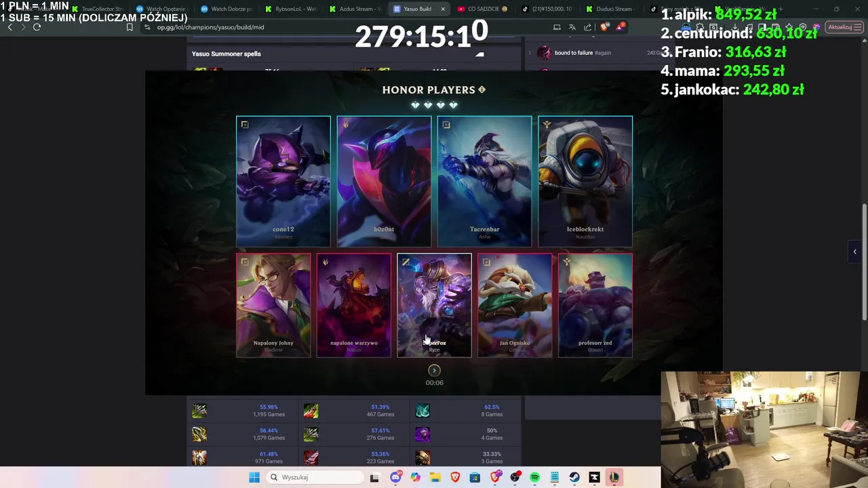Open Task View on taskbar
Screen dimensions: 868x488
click(x=374, y=477)
